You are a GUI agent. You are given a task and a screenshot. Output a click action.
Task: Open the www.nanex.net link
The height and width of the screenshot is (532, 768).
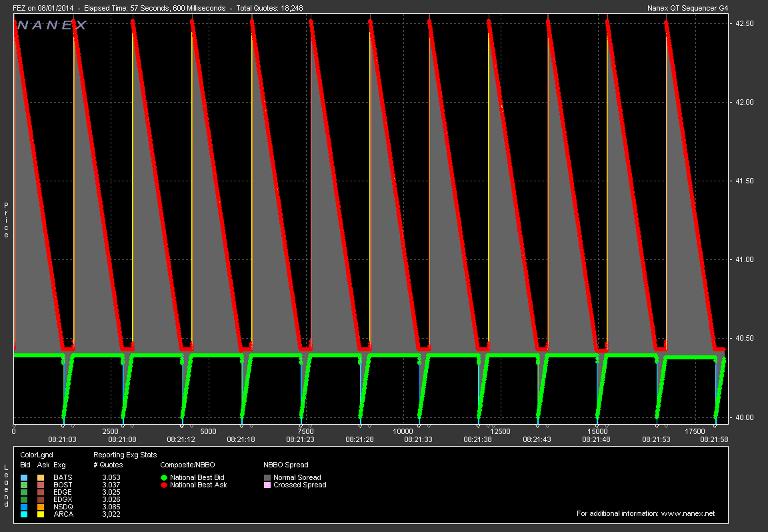[688, 513]
